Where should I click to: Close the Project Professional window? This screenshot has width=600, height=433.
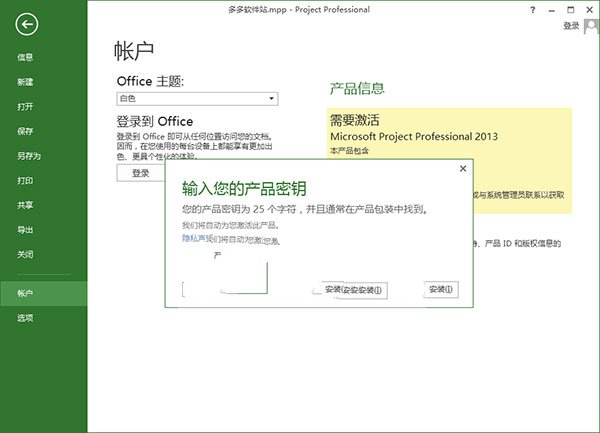[590, 10]
